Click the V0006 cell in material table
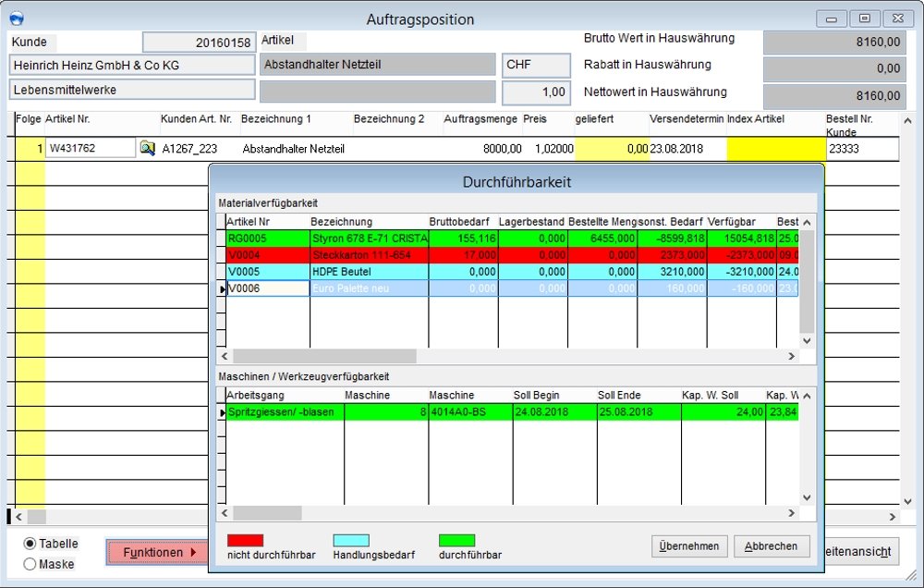Image resolution: width=924 pixels, height=588 pixels. (268, 288)
